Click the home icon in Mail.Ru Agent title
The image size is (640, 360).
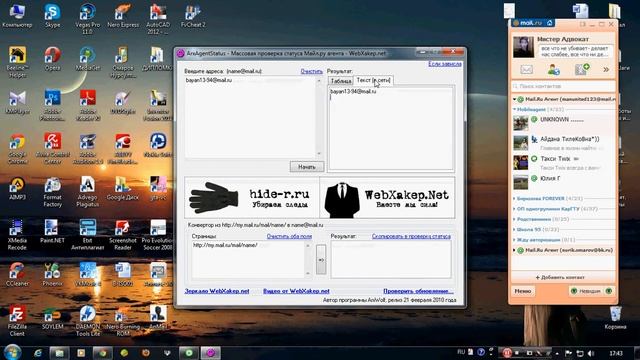pyautogui.click(x=549, y=23)
